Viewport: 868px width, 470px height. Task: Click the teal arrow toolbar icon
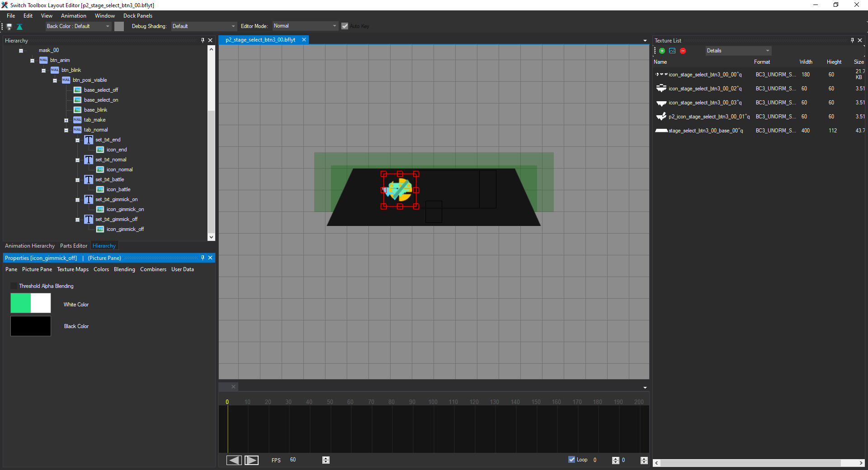(19, 27)
